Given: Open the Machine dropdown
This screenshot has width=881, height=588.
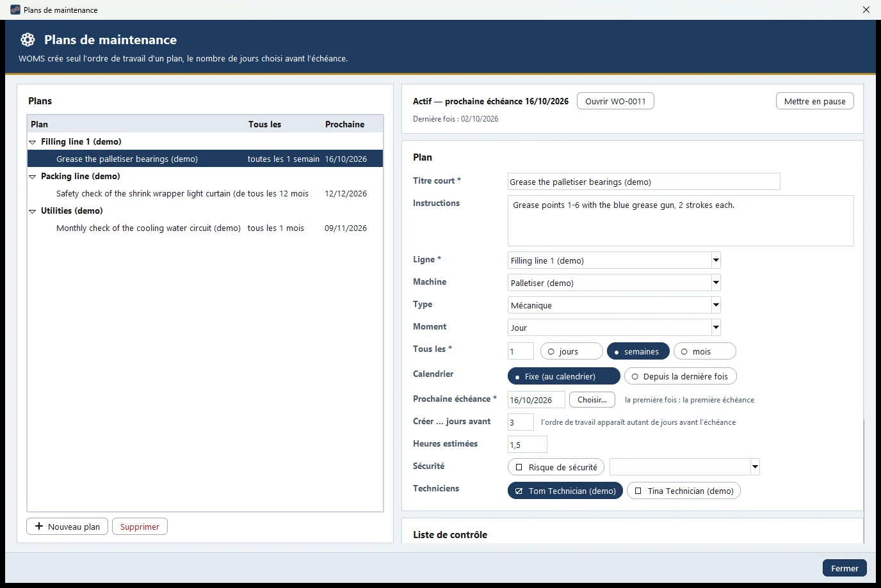Looking at the screenshot, I should [716, 283].
